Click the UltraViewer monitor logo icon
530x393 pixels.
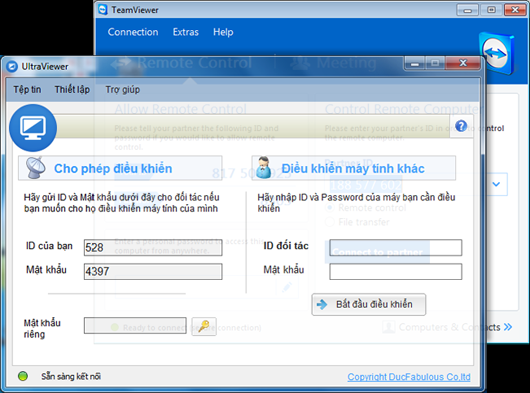[x=33, y=128]
